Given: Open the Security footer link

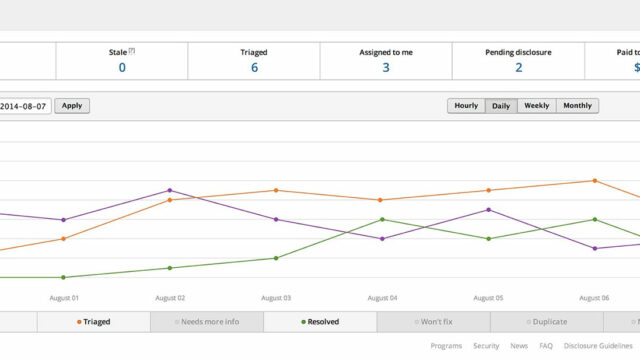Looking at the screenshot, I should point(486,346).
